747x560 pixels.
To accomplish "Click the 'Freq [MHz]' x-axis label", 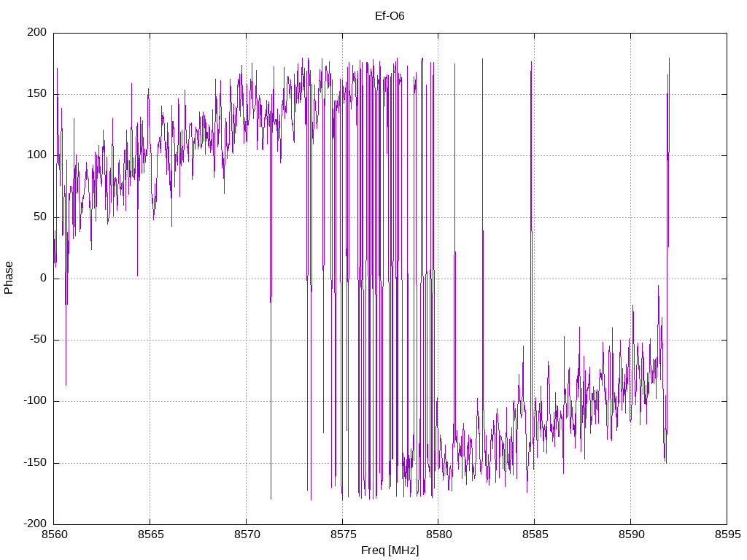I will [x=390, y=550].
